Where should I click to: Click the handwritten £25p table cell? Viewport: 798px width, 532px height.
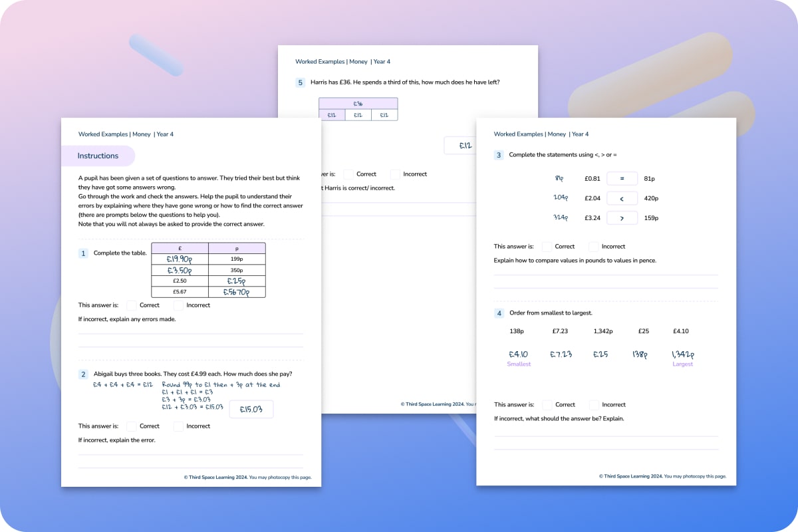tap(237, 281)
